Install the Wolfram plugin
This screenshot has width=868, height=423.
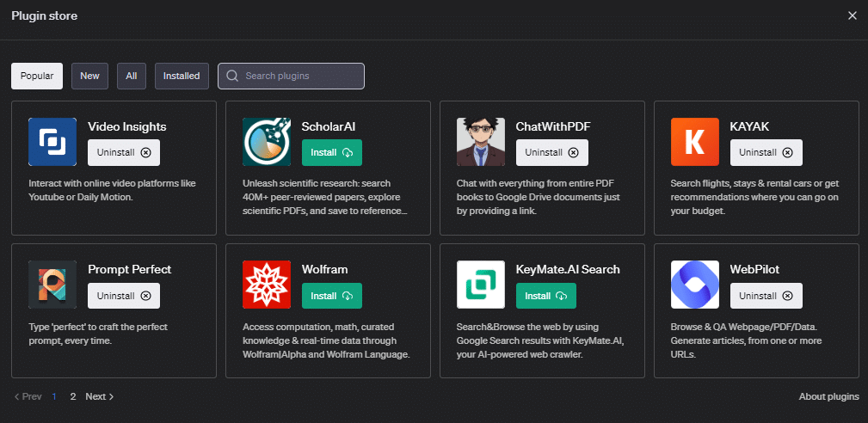[331, 296]
